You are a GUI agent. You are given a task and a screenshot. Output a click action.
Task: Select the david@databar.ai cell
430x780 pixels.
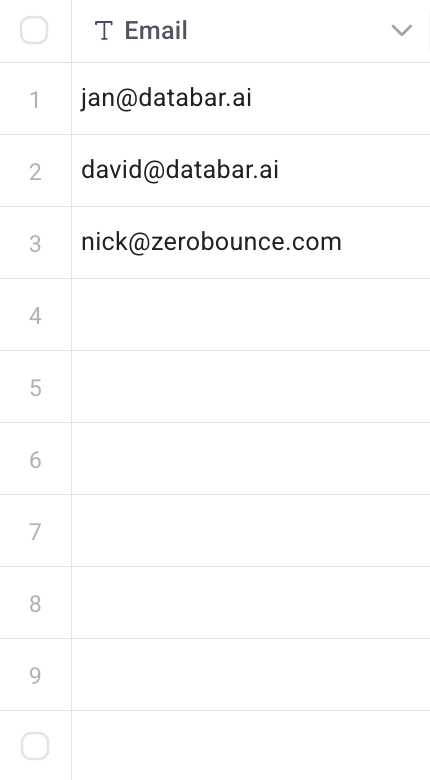coord(250,171)
